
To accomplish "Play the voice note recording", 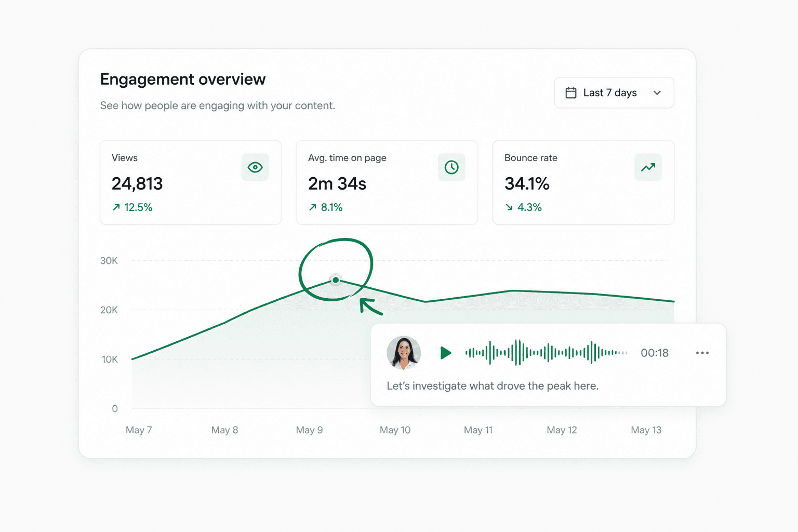I will pos(446,353).
